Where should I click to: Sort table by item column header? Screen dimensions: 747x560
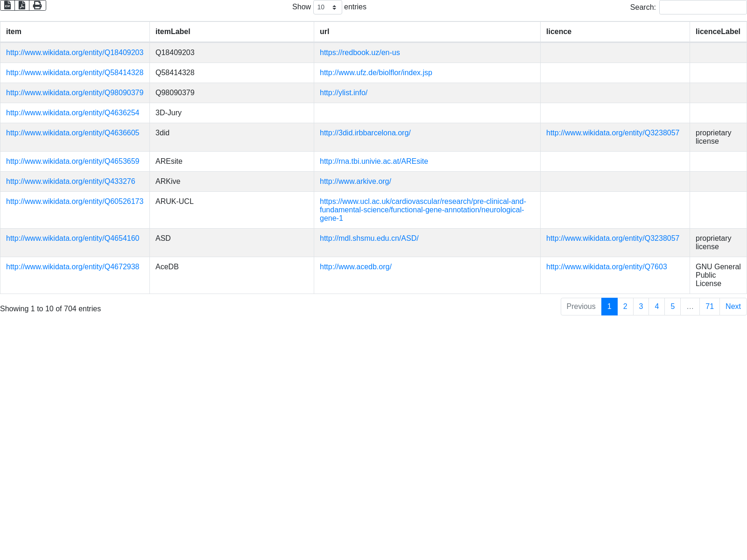click(x=75, y=32)
